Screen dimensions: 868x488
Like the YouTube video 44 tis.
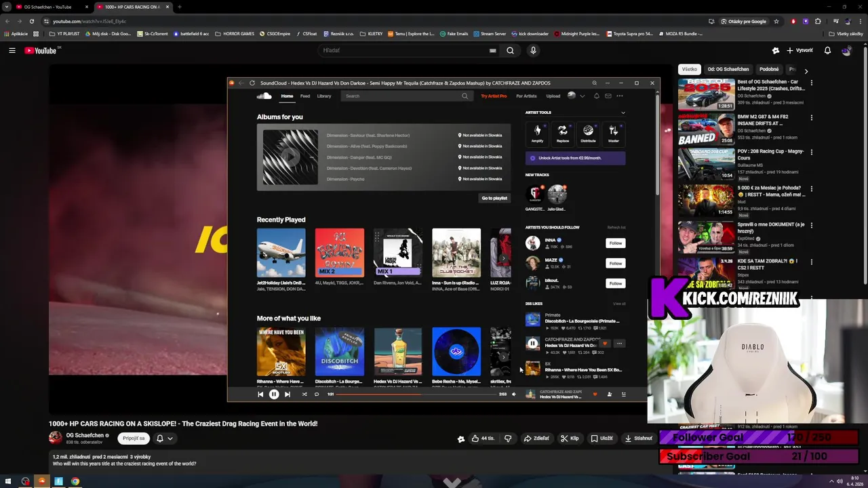(484, 439)
